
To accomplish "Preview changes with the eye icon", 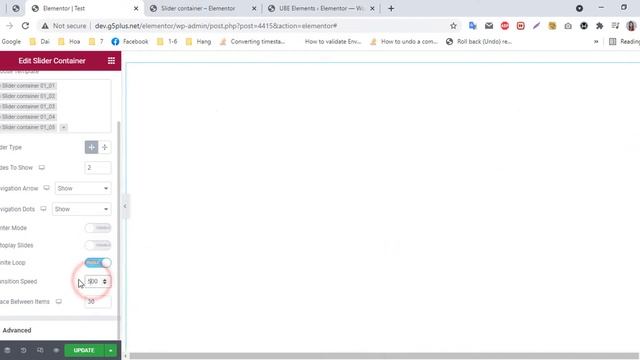I will [56, 350].
